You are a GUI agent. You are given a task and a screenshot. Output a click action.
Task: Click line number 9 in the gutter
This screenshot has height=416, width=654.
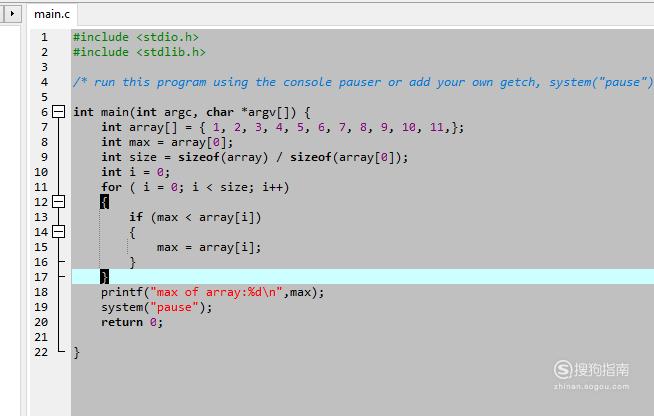pyautogui.click(x=44, y=157)
